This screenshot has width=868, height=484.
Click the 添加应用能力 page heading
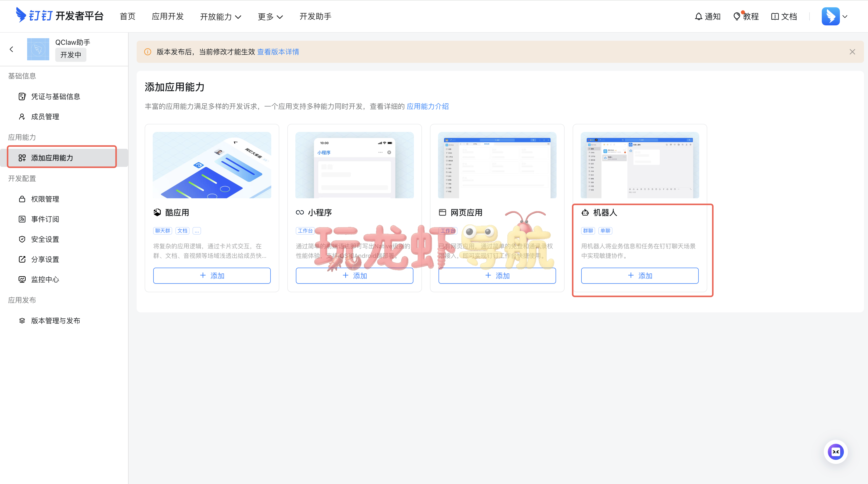(x=175, y=87)
